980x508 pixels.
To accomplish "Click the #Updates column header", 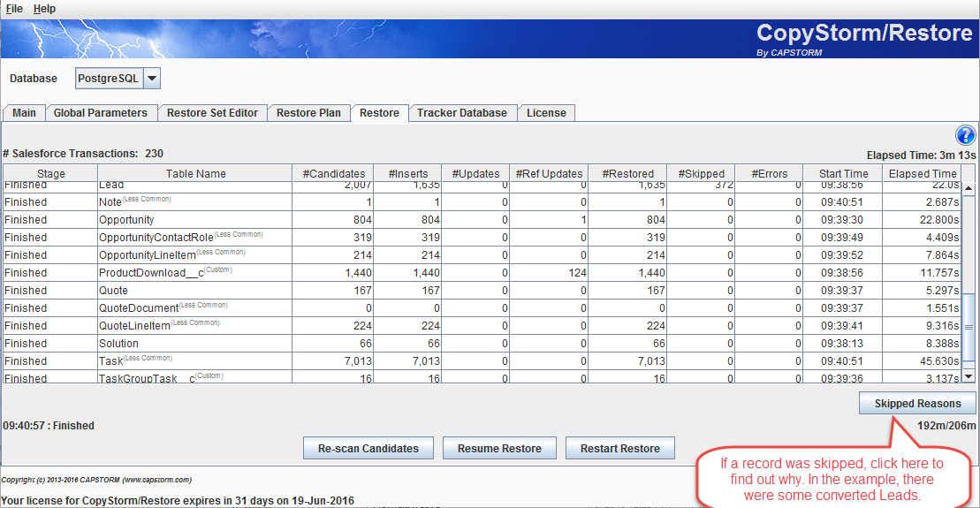I will tap(475, 174).
